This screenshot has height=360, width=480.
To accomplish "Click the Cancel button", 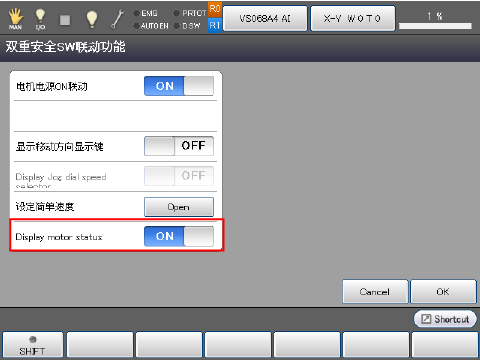I will coord(375,292).
